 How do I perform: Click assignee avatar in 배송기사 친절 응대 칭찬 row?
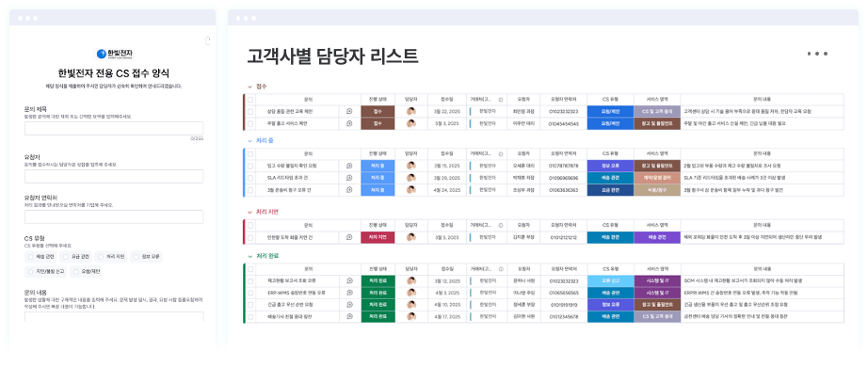410,316
